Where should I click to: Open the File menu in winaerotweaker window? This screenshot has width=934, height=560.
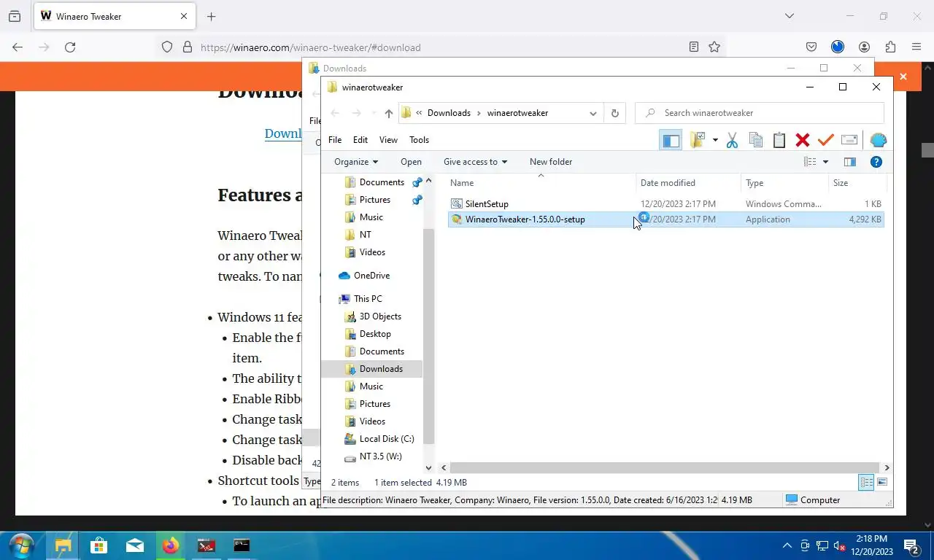335,140
